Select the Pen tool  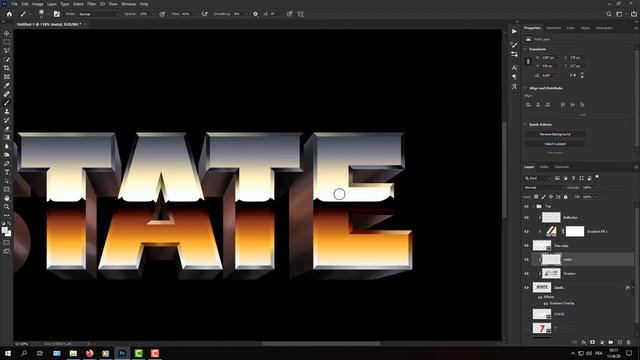[x=7, y=164]
